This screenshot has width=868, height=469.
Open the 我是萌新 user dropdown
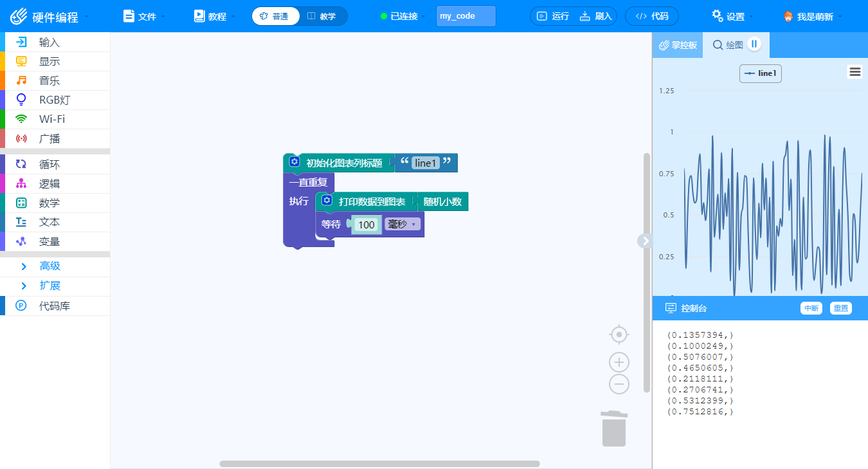(x=813, y=16)
